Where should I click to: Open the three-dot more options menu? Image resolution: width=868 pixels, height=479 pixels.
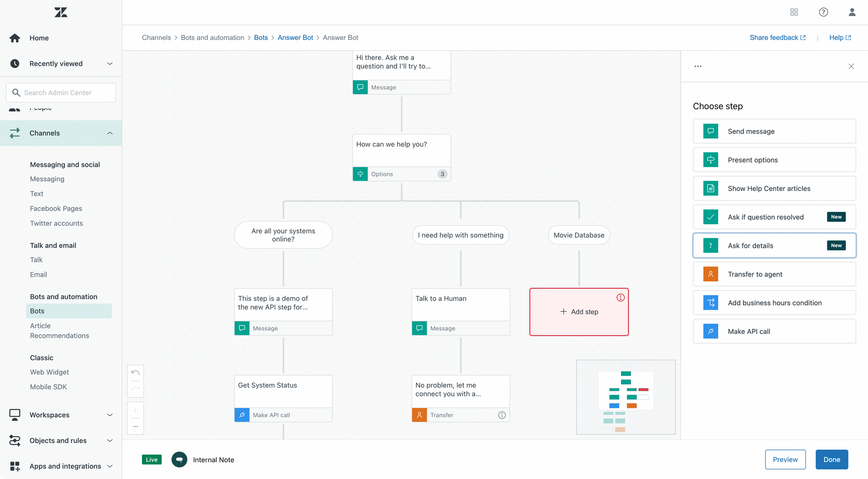click(698, 66)
